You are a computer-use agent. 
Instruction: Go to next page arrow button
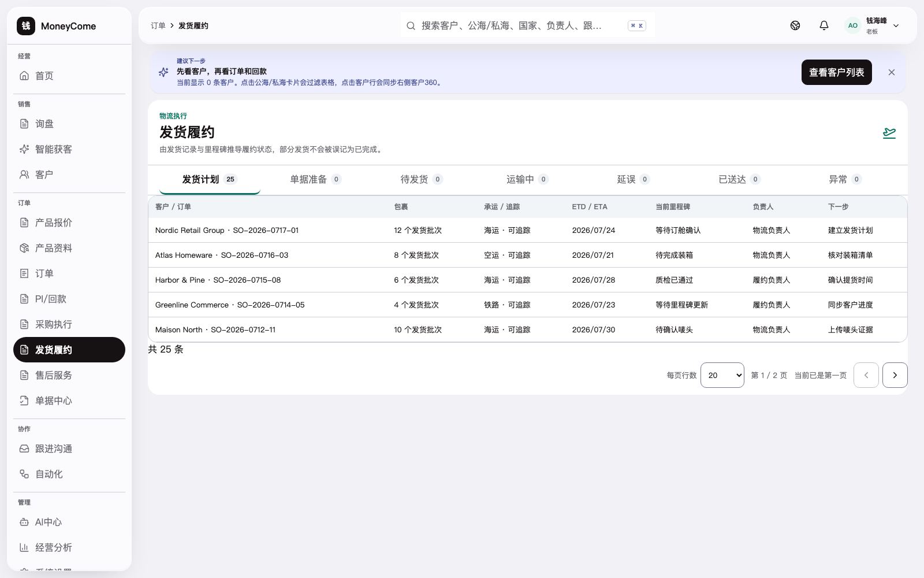[895, 375]
